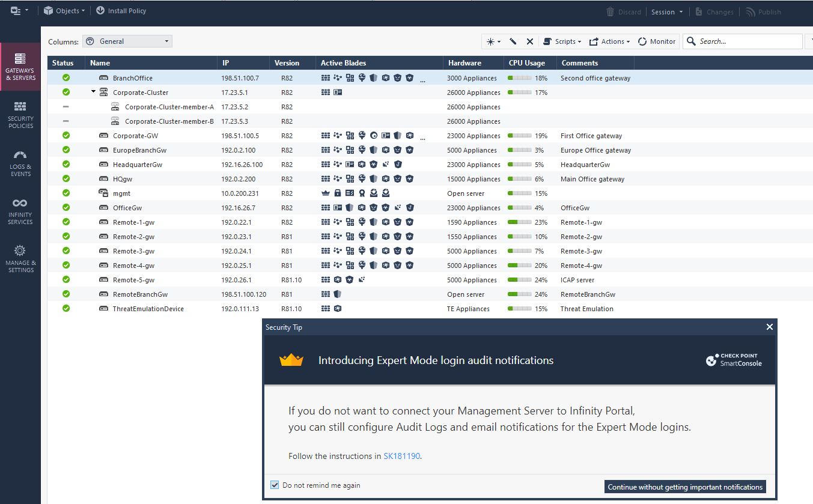Sort by the Hardware column header
This screenshot has width=813, height=504.
(x=473, y=63)
